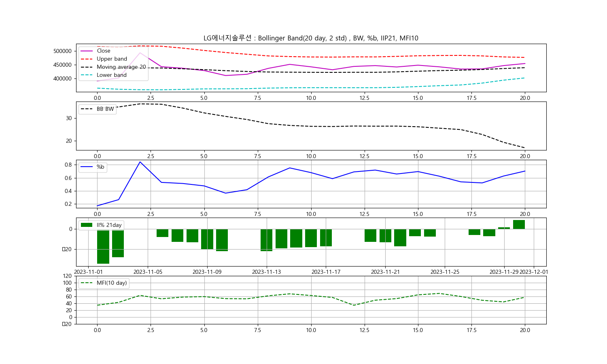Image resolution: width=607 pixels, height=364 pixels.
Task: Click the 30 tick on the BB BW chart
Action: coord(69,118)
